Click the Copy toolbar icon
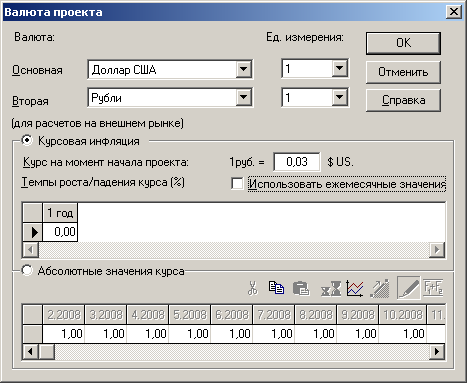Image resolution: width=467 pixels, height=383 pixels. coord(276,288)
